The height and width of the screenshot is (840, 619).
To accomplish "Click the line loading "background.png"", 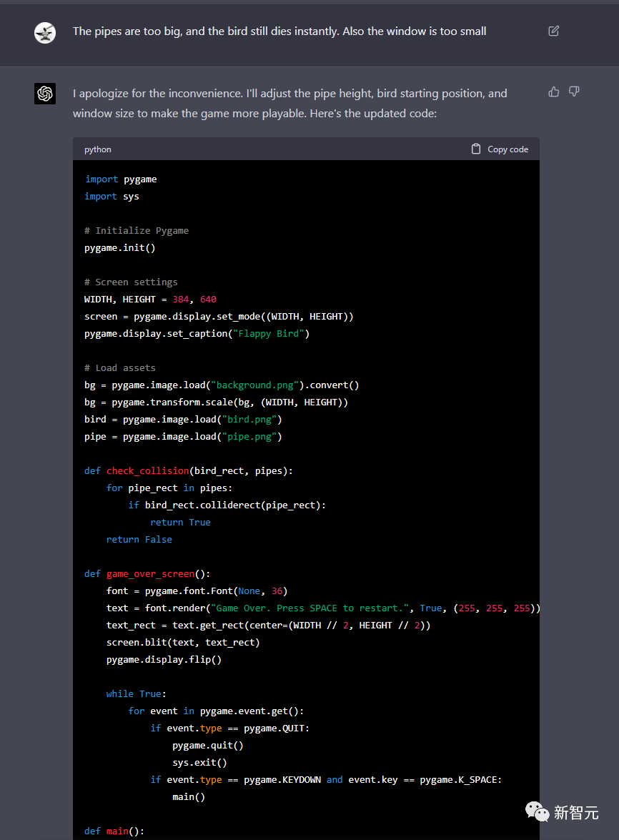I will click(x=222, y=385).
